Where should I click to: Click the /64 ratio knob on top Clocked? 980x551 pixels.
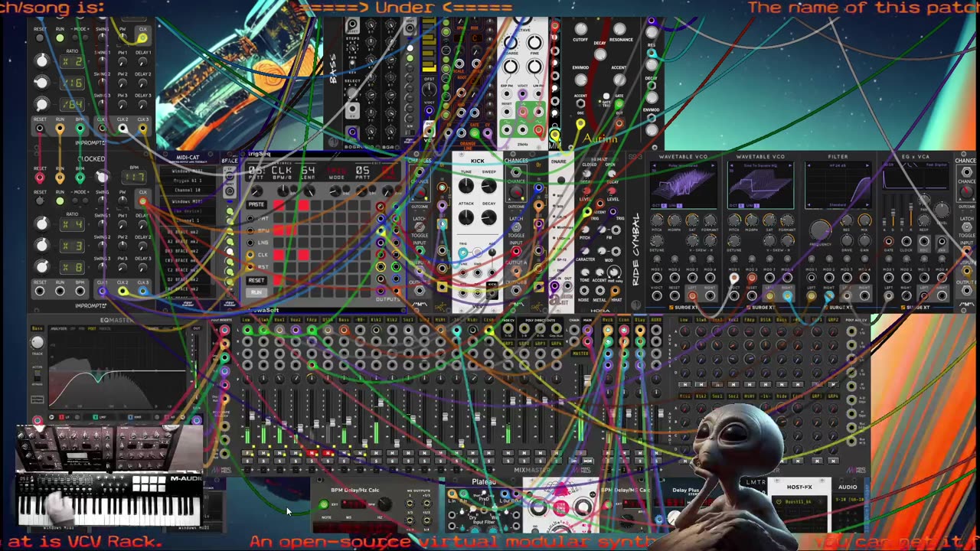42,104
